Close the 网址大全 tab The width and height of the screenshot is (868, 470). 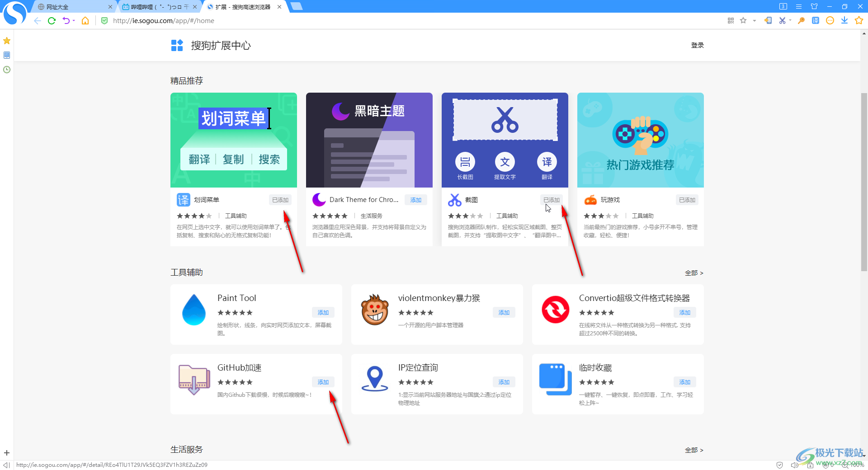point(110,7)
